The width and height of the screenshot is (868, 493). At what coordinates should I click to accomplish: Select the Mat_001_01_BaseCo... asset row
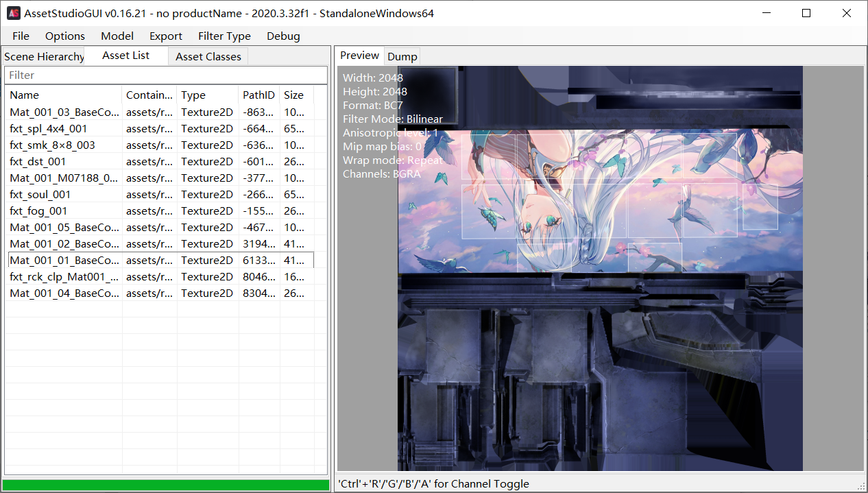[x=160, y=260]
